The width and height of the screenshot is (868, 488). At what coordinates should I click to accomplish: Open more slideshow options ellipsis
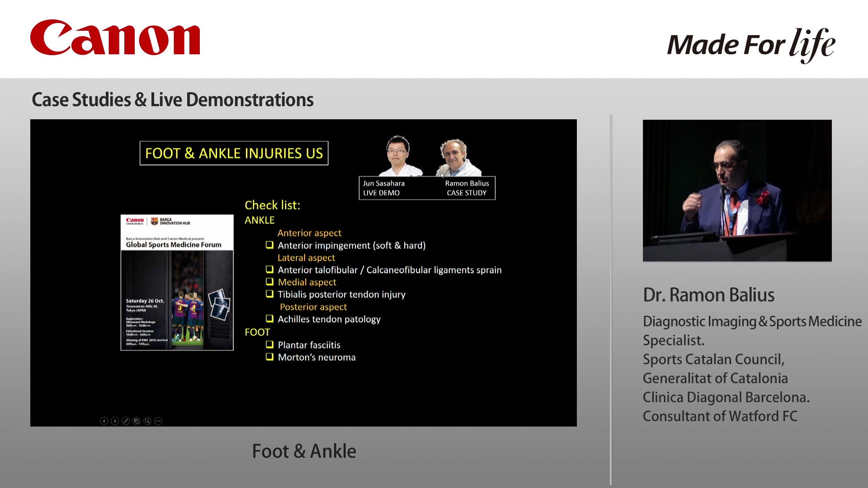pos(158,421)
